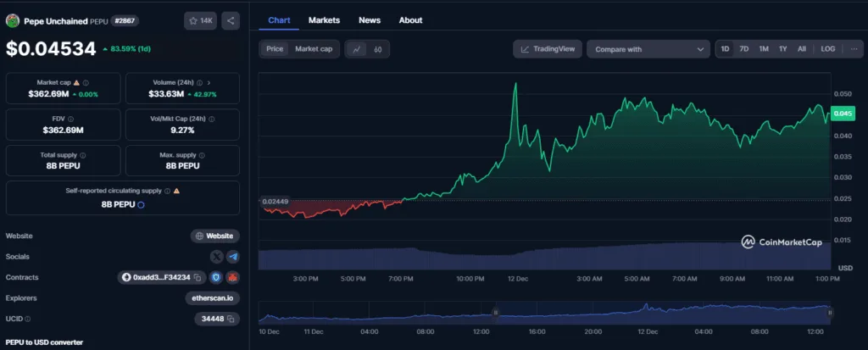Expand the Volume (24h) chevron arrow

(209, 82)
